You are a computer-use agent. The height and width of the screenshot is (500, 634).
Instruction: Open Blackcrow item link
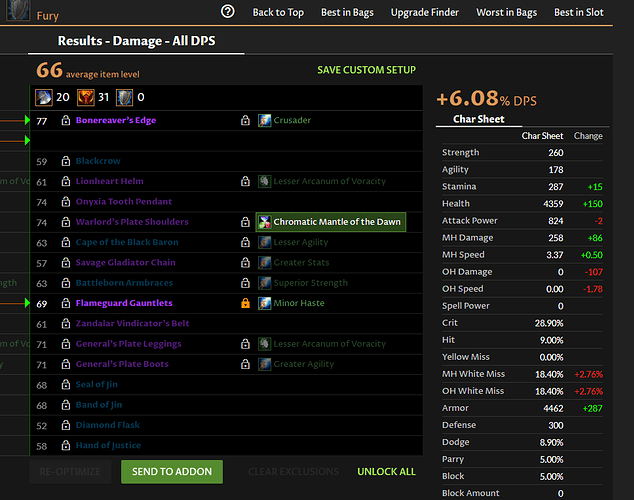point(98,161)
